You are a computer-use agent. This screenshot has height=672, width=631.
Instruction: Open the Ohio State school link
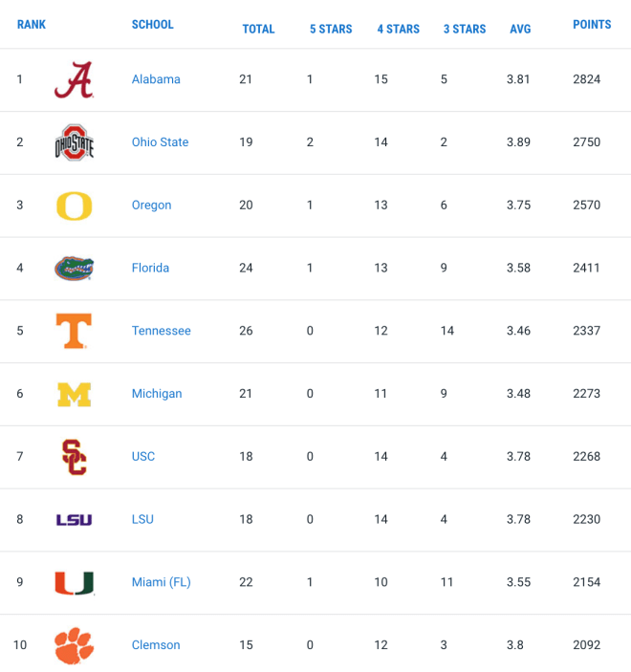(160, 141)
